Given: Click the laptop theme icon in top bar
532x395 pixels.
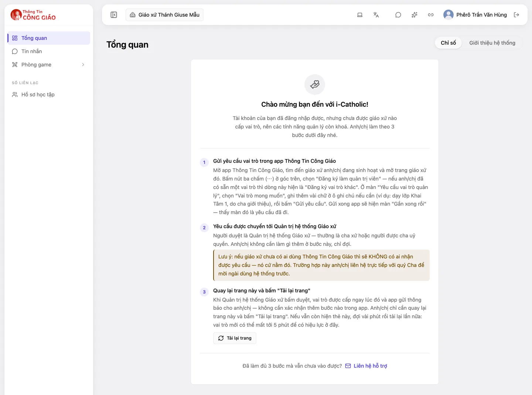Looking at the screenshot, I should point(360,15).
